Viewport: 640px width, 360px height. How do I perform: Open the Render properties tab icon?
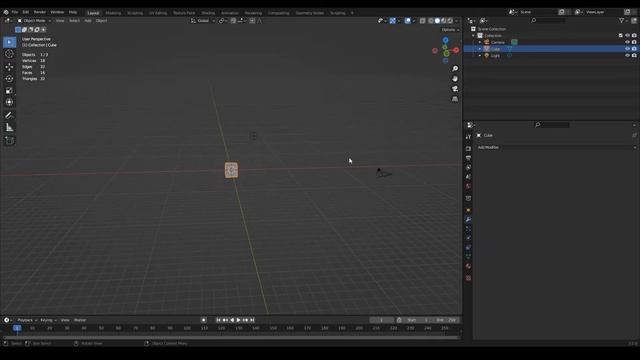[x=468, y=149]
